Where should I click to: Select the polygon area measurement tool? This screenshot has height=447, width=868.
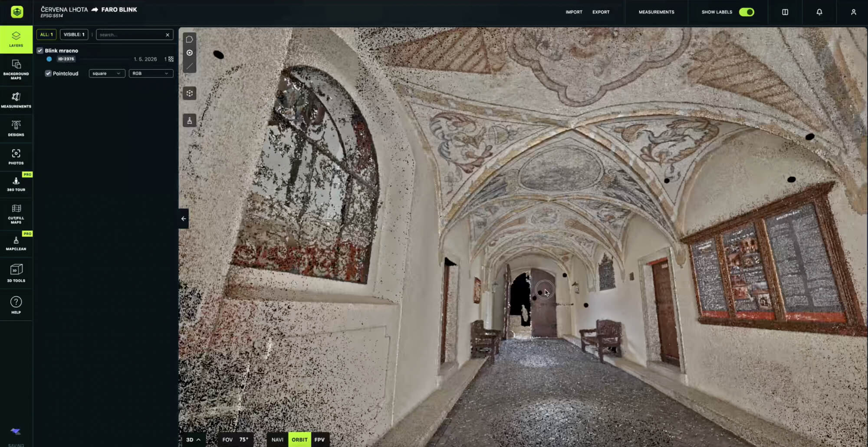point(190,39)
